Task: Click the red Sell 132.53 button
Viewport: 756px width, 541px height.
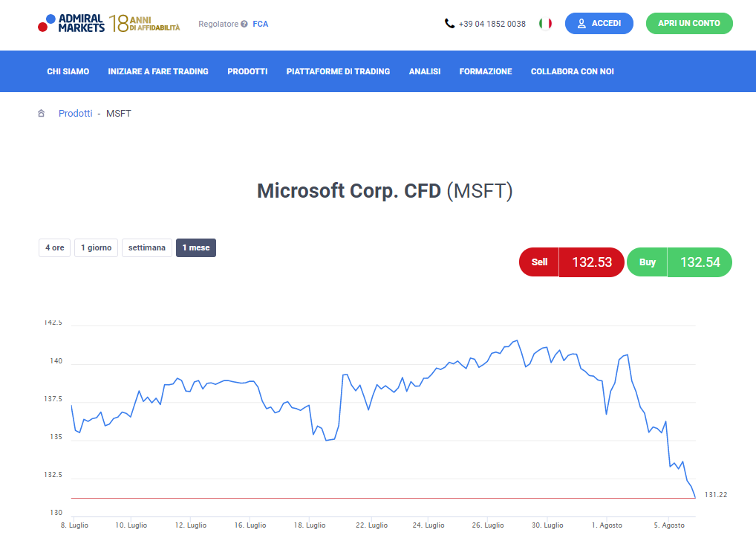Action: point(571,262)
